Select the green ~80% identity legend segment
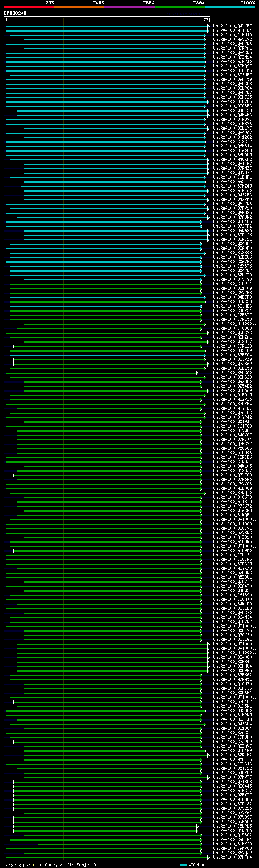 tap(179, 7)
